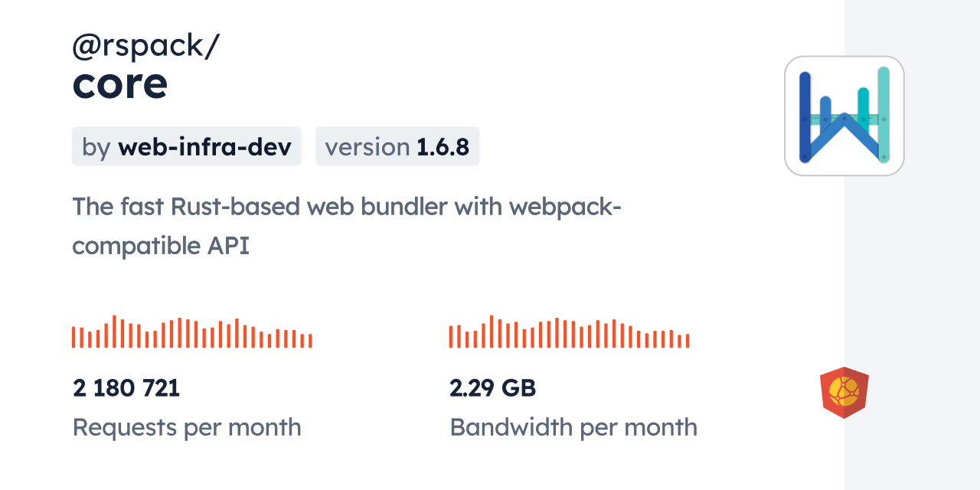Click the requests per month bar chart

tap(191, 332)
